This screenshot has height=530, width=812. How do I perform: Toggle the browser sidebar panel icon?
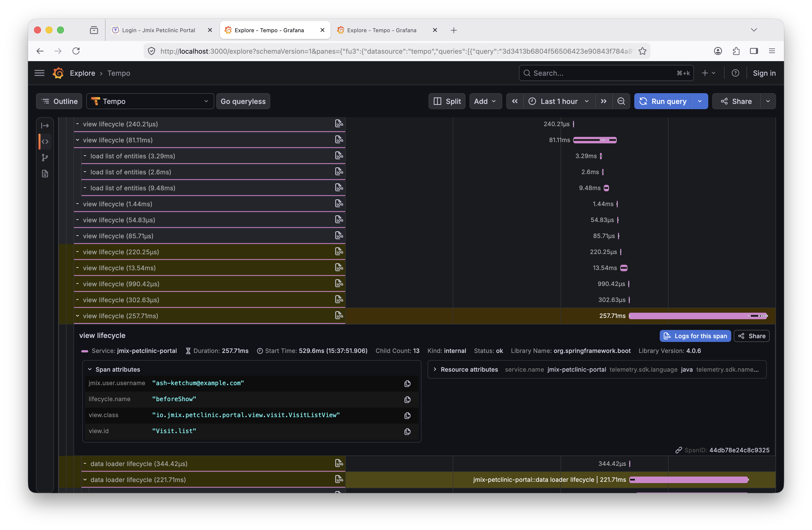754,51
